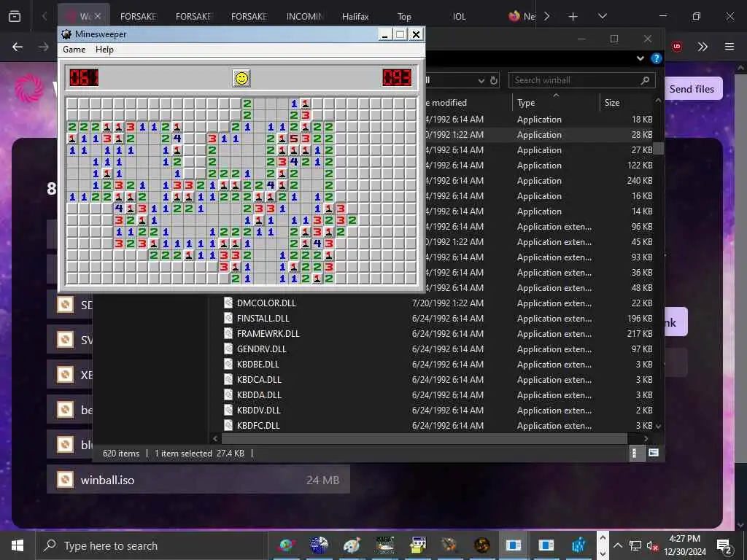The height and width of the screenshot is (560, 747).
Task: Open the browser hamburger menu
Action: tap(729, 47)
